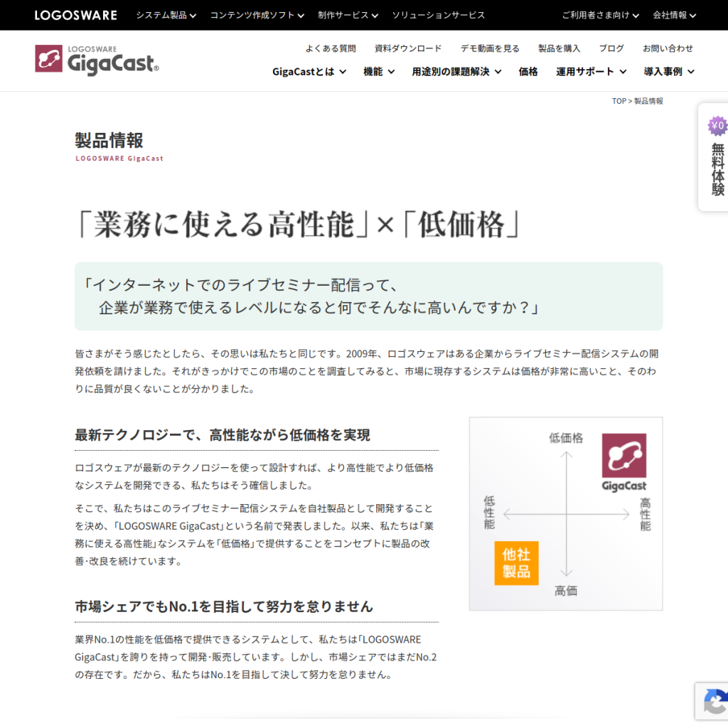The height and width of the screenshot is (728, 728).
Task: Click the 製品情報 page heading
Action: (x=109, y=140)
